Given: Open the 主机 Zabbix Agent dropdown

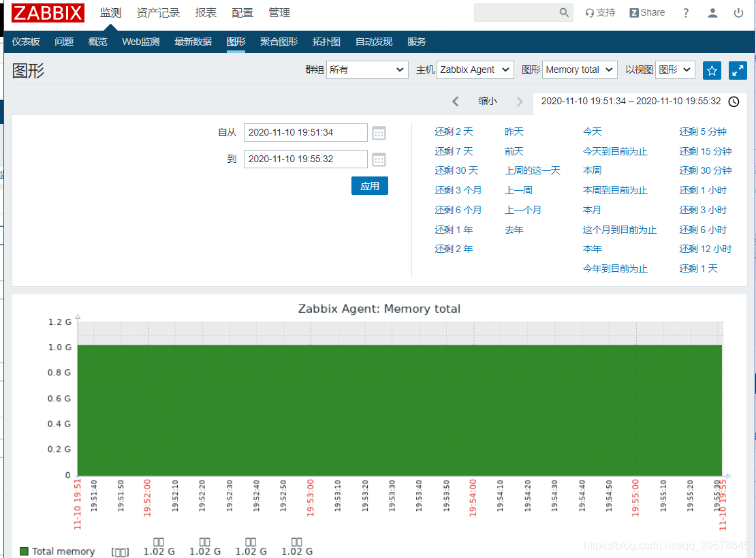Looking at the screenshot, I should click(475, 70).
